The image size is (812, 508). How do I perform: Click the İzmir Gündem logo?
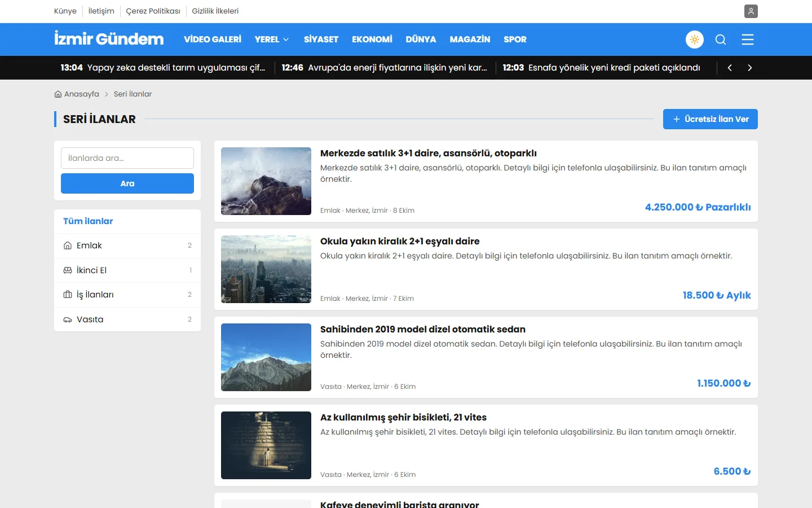point(109,39)
